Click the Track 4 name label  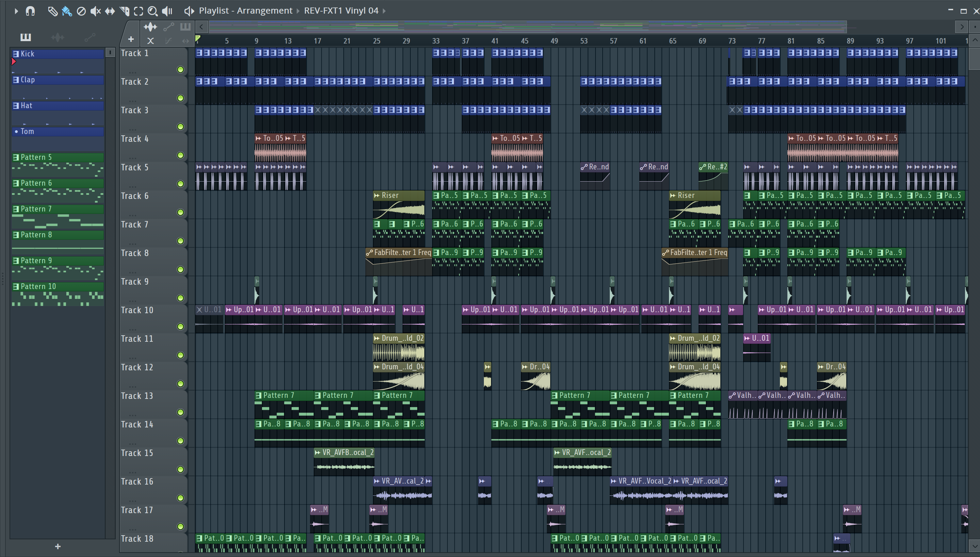click(135, 139)
